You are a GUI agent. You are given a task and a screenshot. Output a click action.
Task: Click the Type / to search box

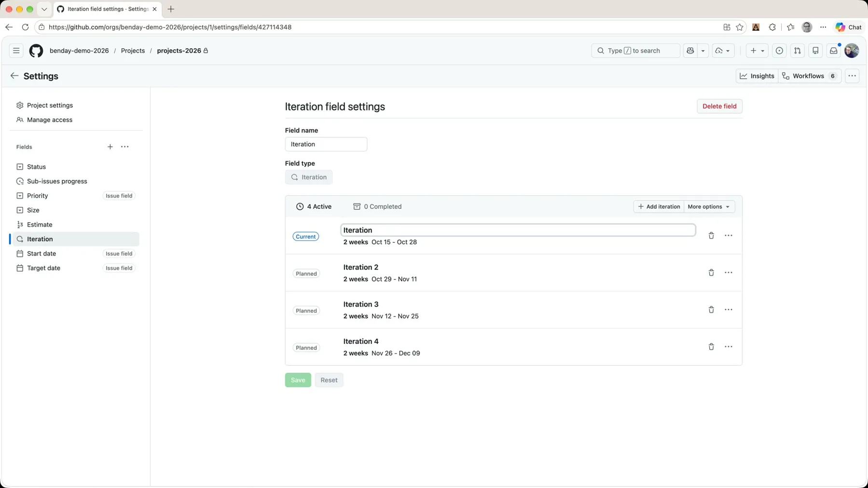635,51
